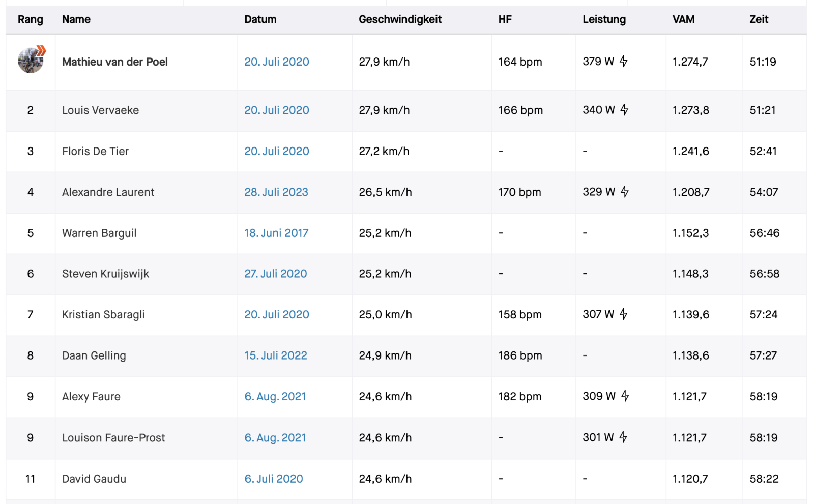Image resolution: width=814 pixels, height=504 pixels.
Task: Click lightning bolt icon next to 340 W
Action: 624,110
